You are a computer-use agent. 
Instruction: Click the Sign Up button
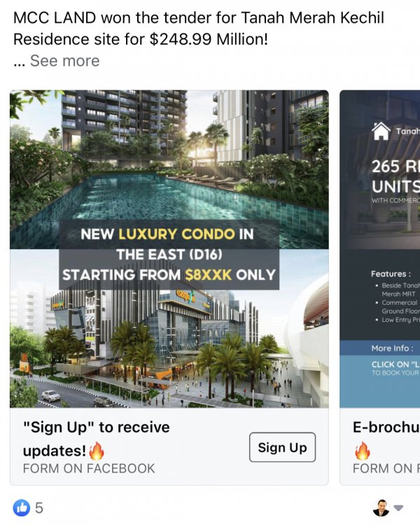click(282, 447)
